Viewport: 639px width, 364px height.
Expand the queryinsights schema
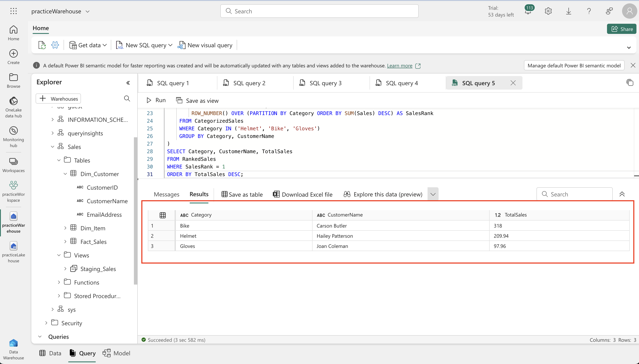(x=53, y=133)
